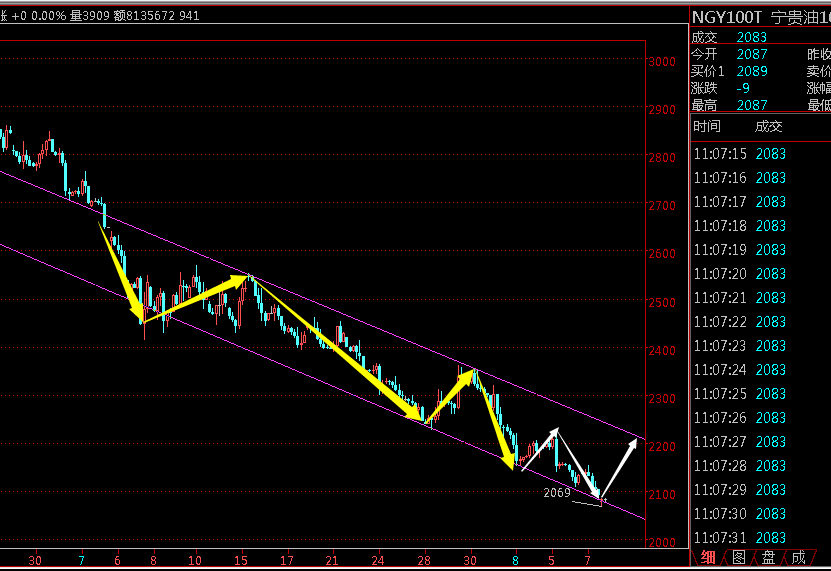Select the 11:07:22 tick row
Image resolution: width=831 pixels, height=571 pixels.
[x=740, y=322]
